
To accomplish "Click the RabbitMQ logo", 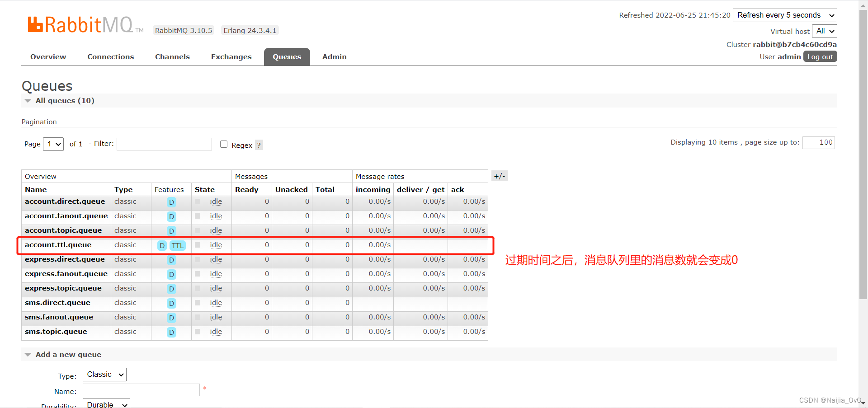I will coord(85,25).
